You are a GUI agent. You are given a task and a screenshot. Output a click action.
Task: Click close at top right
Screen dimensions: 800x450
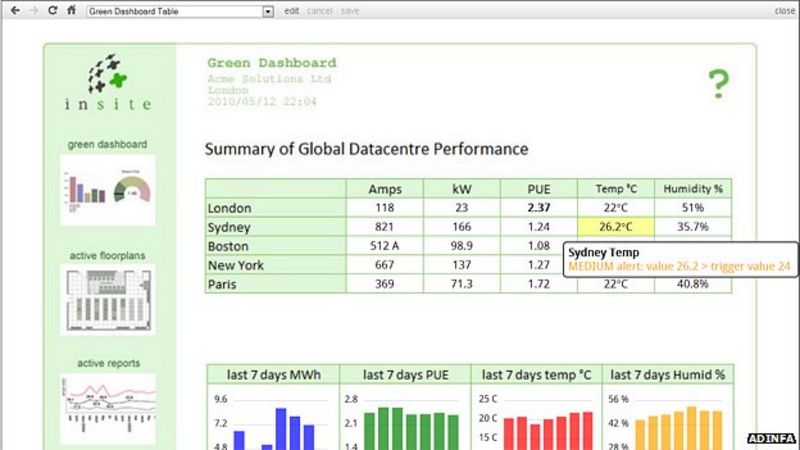click(784, 11)
